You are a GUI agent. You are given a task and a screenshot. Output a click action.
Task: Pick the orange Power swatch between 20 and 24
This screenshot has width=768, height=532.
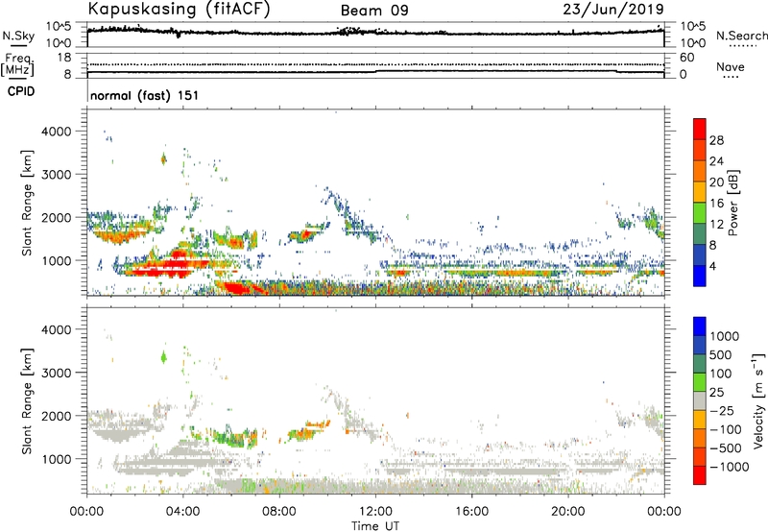700,171
